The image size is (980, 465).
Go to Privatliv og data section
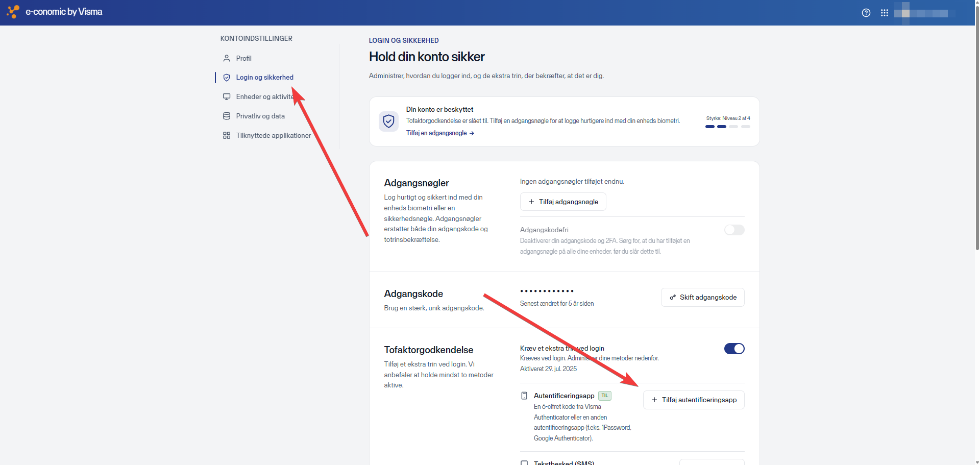[x=260, y=116]
